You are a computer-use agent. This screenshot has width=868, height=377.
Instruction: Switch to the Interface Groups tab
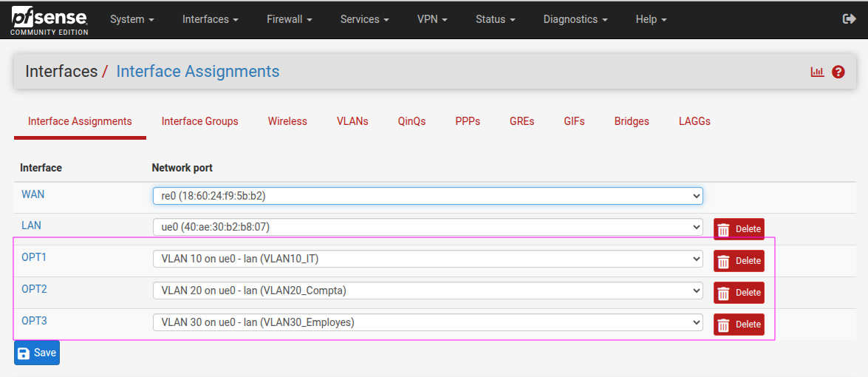[x=199, y=121]
